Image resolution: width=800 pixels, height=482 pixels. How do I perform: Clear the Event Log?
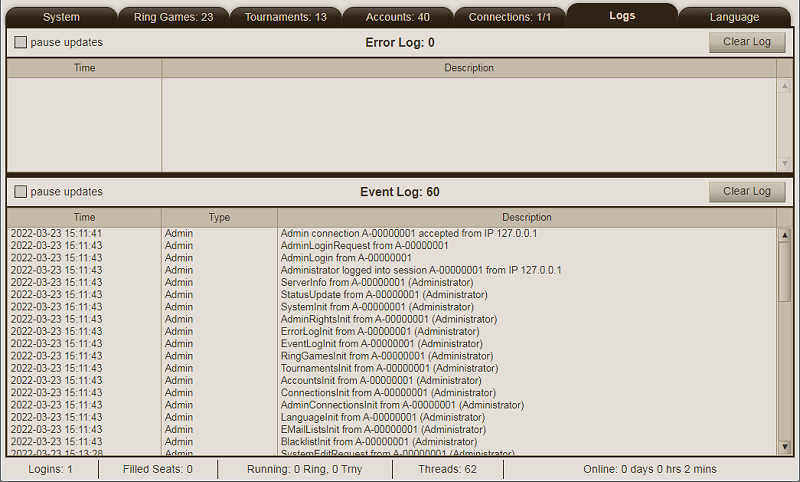(746, 191)
